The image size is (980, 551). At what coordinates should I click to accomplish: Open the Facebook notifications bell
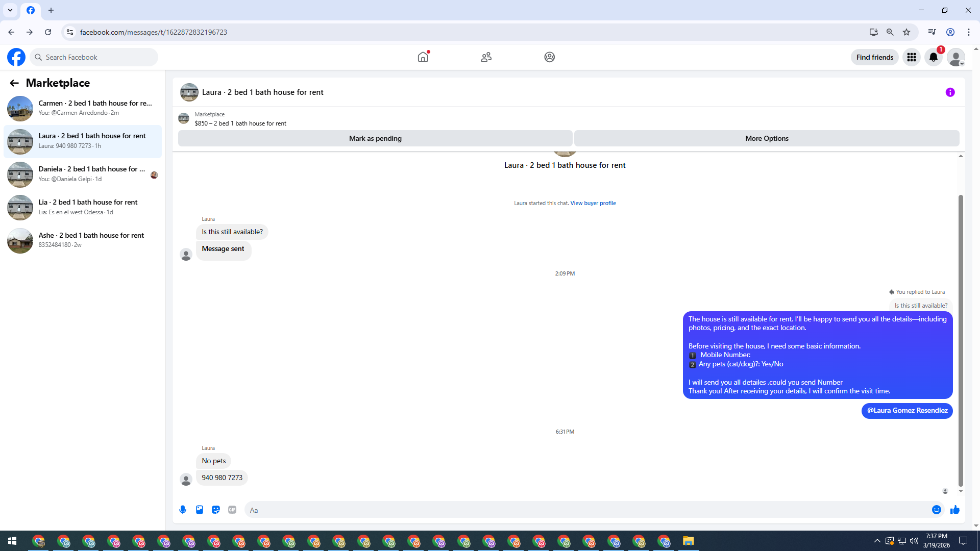point(933,57)
